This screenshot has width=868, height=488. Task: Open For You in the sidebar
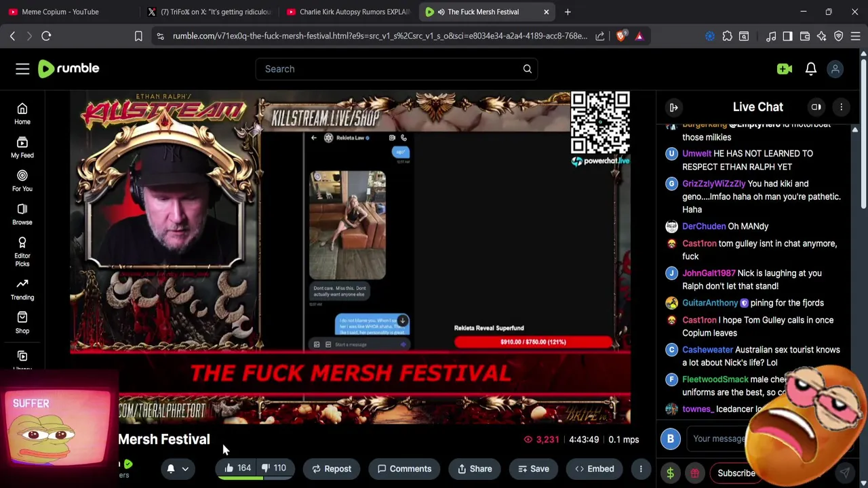[x=22, y=181]
